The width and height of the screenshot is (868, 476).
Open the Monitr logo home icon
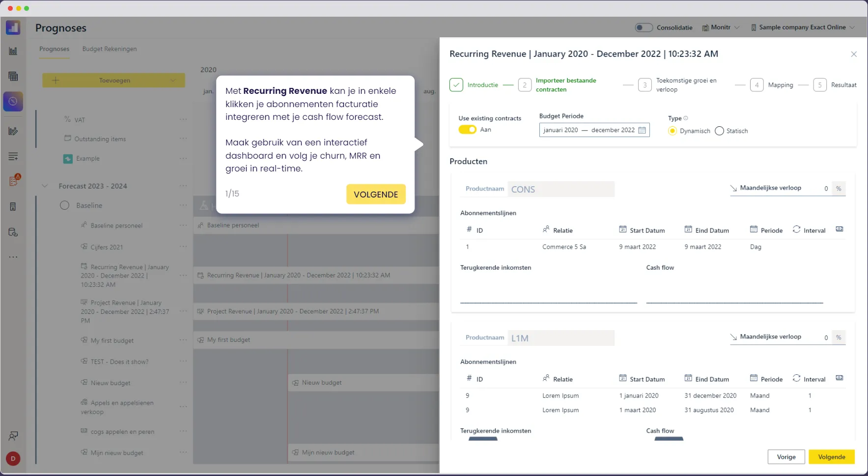coord(13,27)
